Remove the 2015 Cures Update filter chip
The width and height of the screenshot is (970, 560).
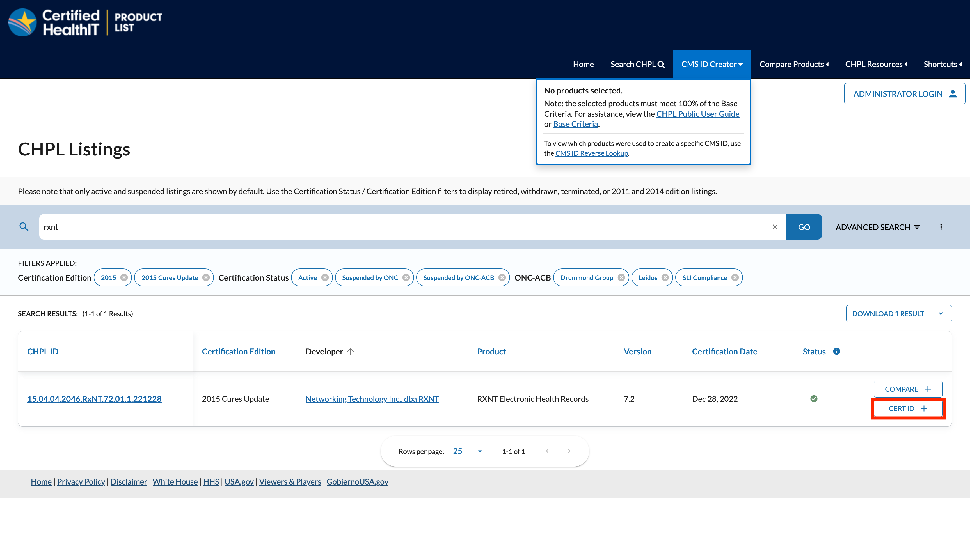206,278
